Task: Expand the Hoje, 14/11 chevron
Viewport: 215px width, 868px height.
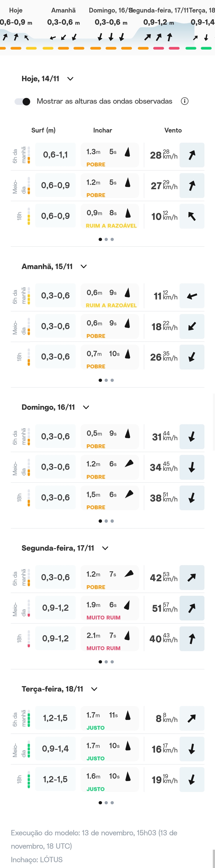Action: (70, 79)
